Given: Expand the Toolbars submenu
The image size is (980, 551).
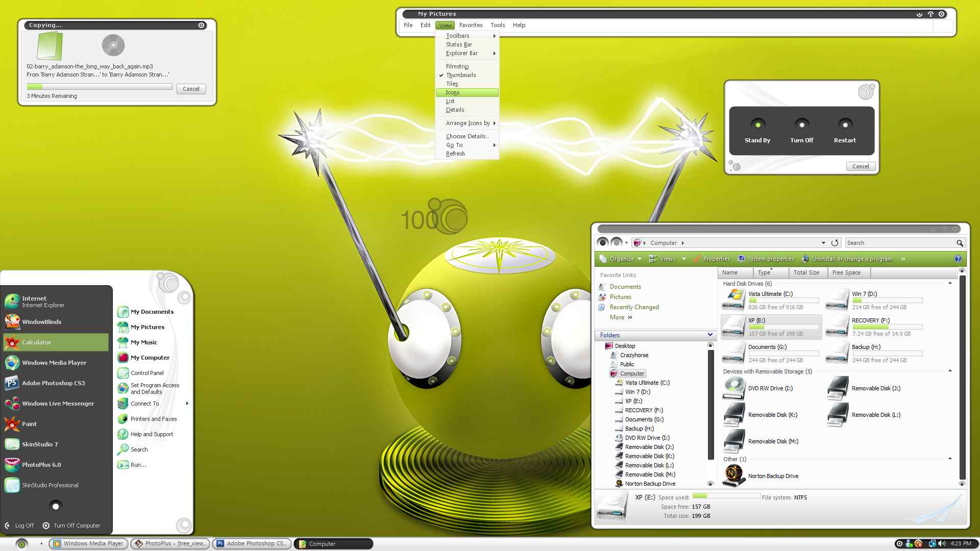Looking at the screenshot, I should (x=467, y=36).
